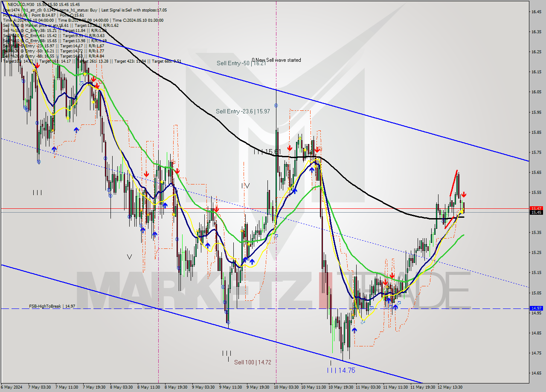The image size is (546, 392).
Task: Click the '9 May 19:30' time label
Action: click(x=258, y=387)
